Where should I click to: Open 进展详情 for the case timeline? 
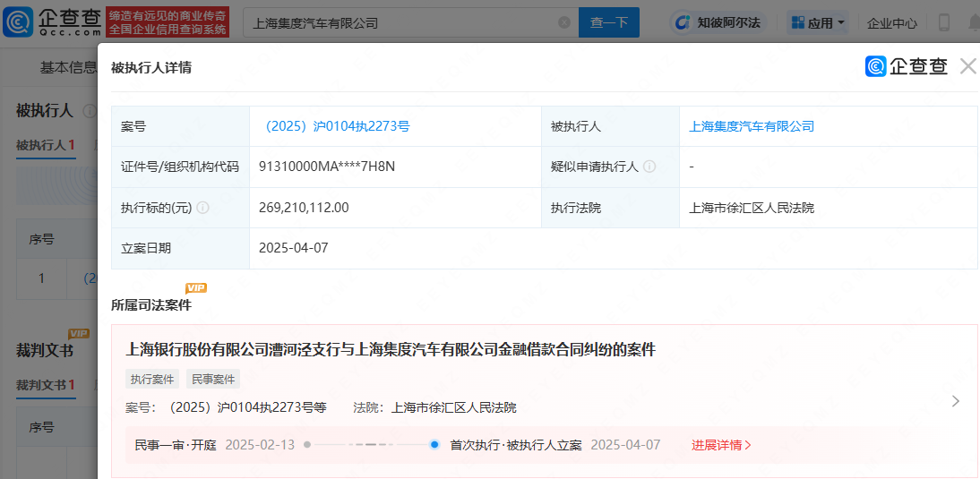click(x=721, y=445)
